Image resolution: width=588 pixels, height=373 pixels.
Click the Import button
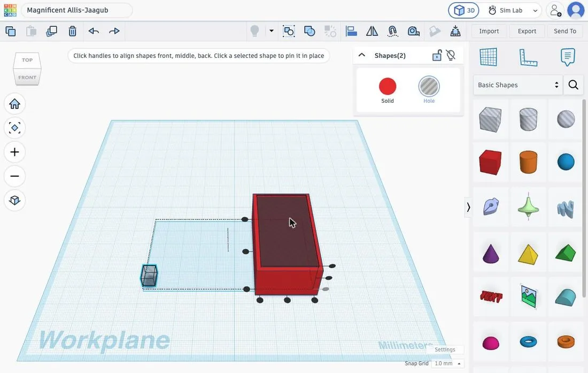pyautogui.click(x=489, y=31)
